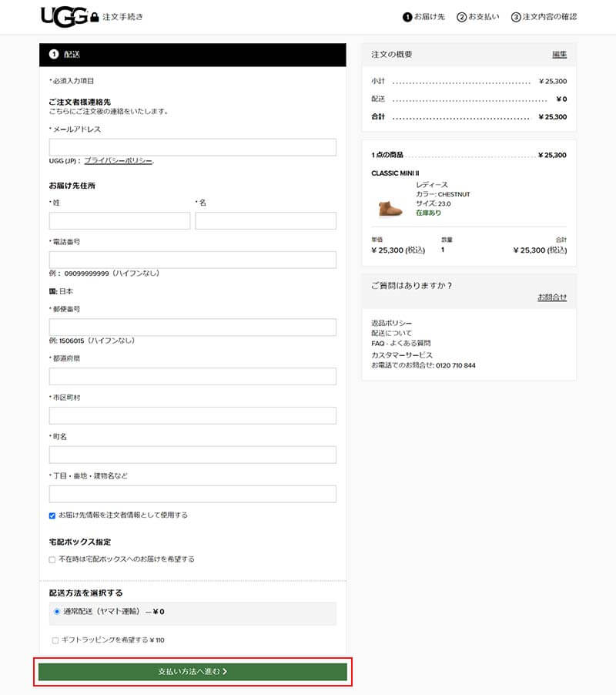Screen dimensions: 616x695
Task: Focus the 電話番号 input field
Action: [x=192, y=260]
